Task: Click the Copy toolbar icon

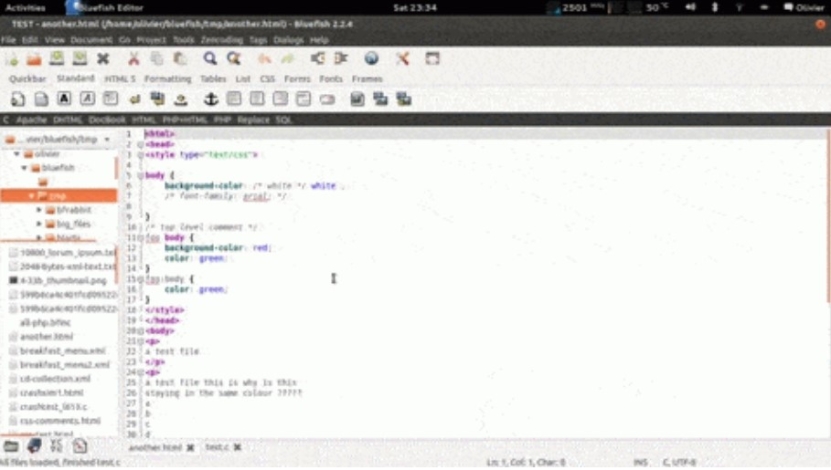Action: click(157, 59)
